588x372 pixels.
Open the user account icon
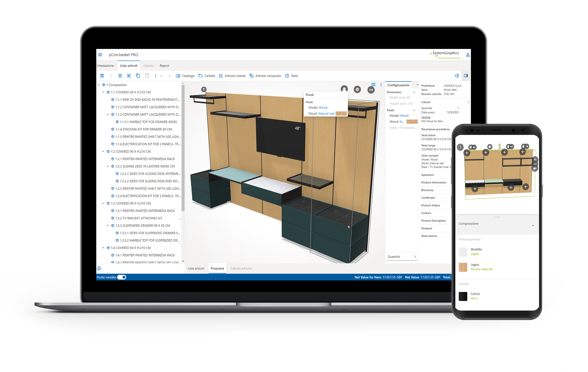468,55
